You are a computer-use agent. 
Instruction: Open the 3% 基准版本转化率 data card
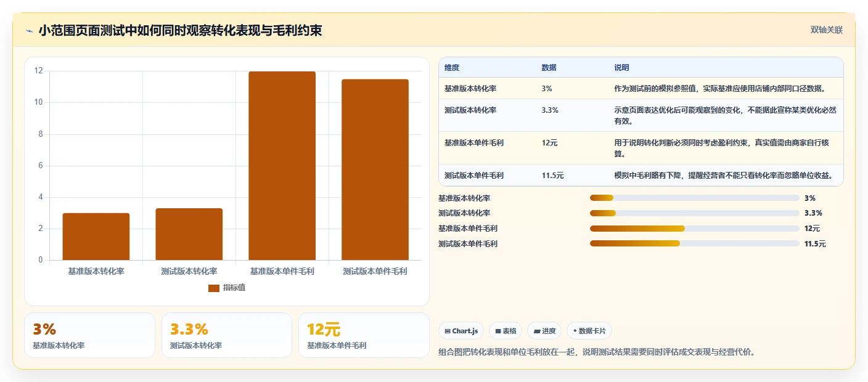pos(89,335)
